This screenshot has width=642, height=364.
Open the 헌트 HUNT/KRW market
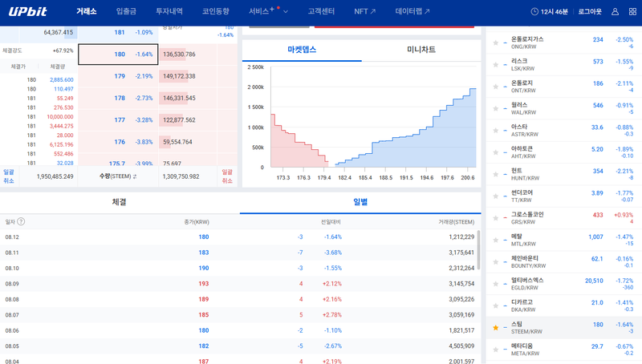click(564, 174)
